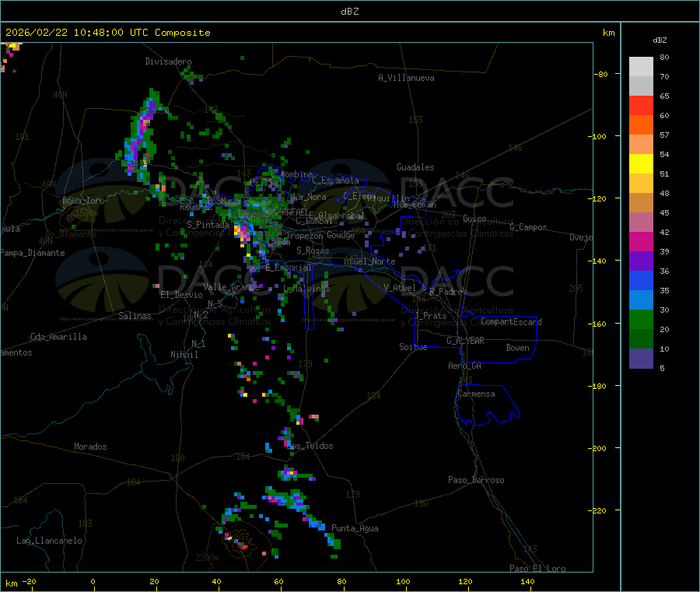Select the 'S_Rosas' label
Viewport: 700px width, 592px height.
click(313, 250)
